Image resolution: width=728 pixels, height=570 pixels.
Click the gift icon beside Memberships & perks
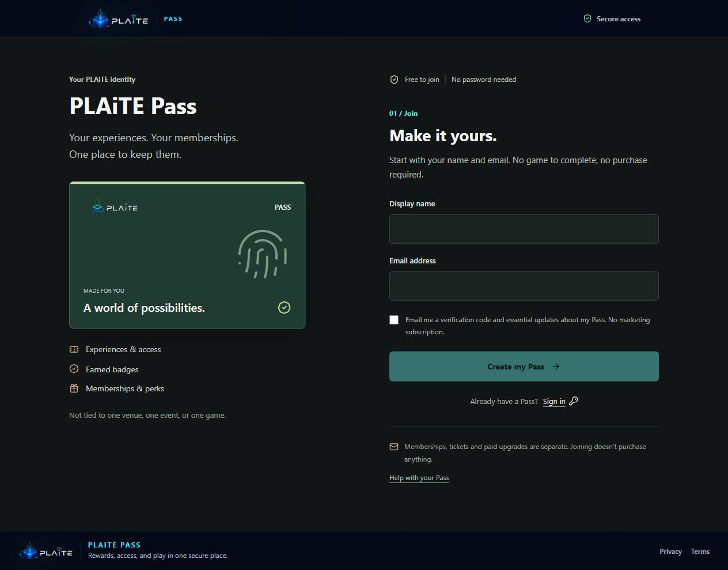click(74, 388)
